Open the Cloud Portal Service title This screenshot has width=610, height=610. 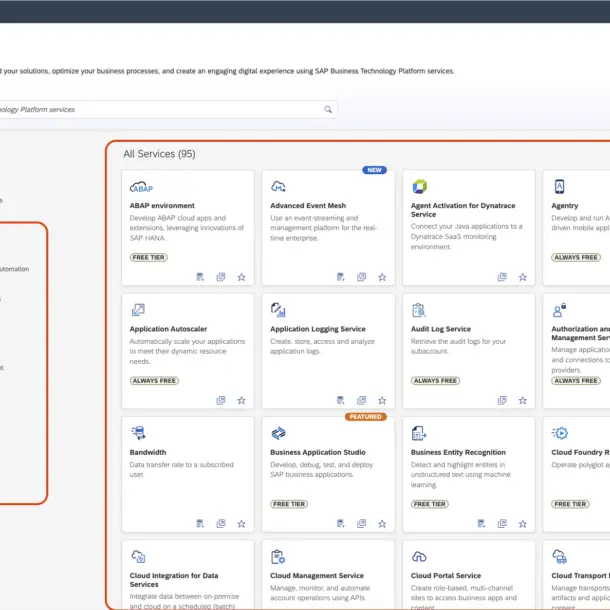coord(446,575)
